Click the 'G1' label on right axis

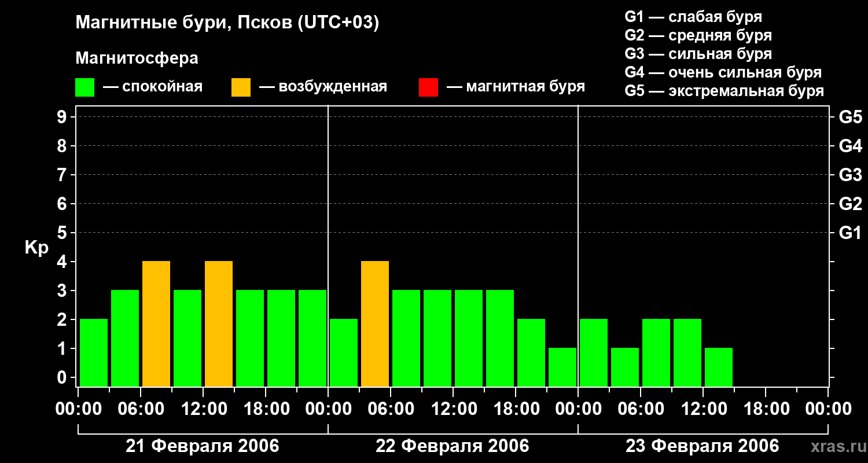tap(850, 233)
